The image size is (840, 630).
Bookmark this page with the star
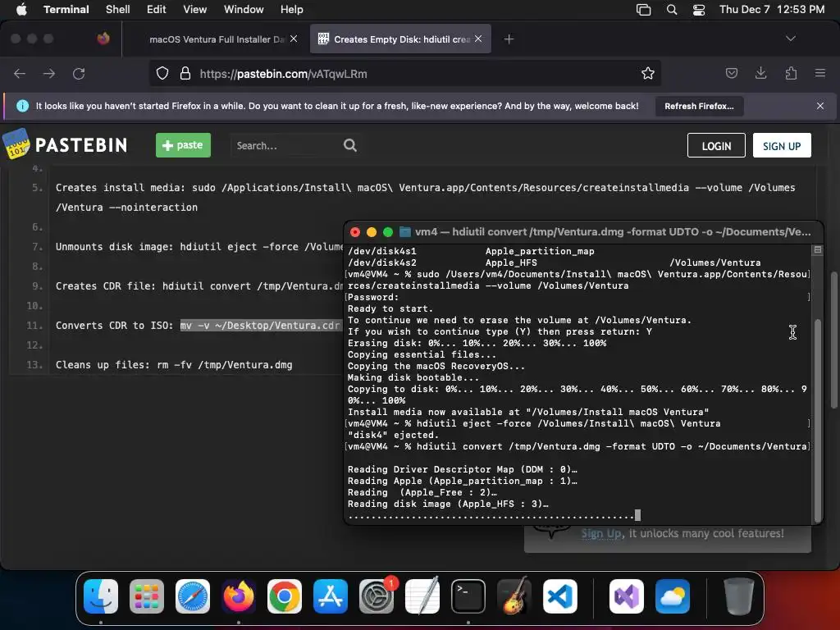point(648,73)
